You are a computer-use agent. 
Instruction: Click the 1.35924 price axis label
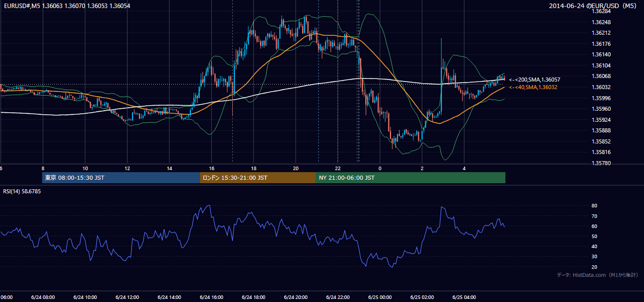click(x=601, y=120)
